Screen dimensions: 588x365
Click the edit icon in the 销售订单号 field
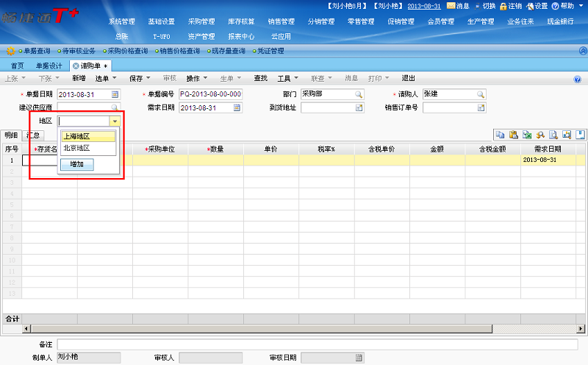point(481,107)
